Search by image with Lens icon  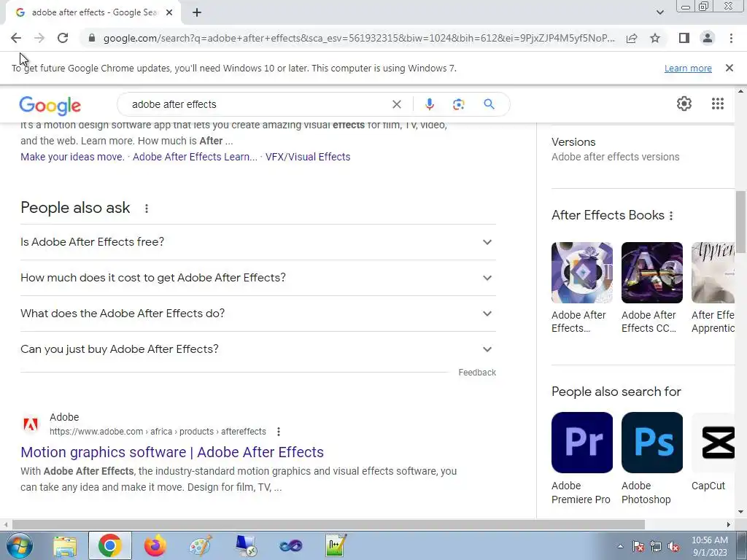click(458, 104)
